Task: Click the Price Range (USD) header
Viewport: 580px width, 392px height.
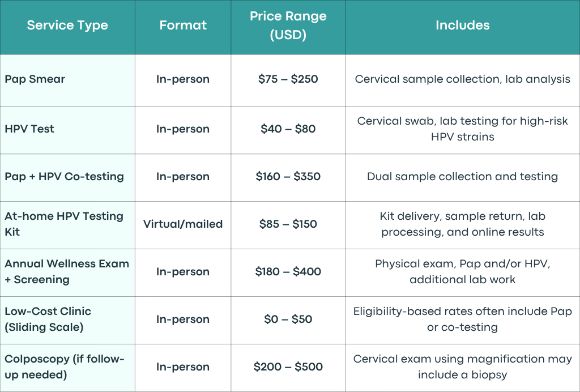Action: pyautogui.click(x=288, y=25)
